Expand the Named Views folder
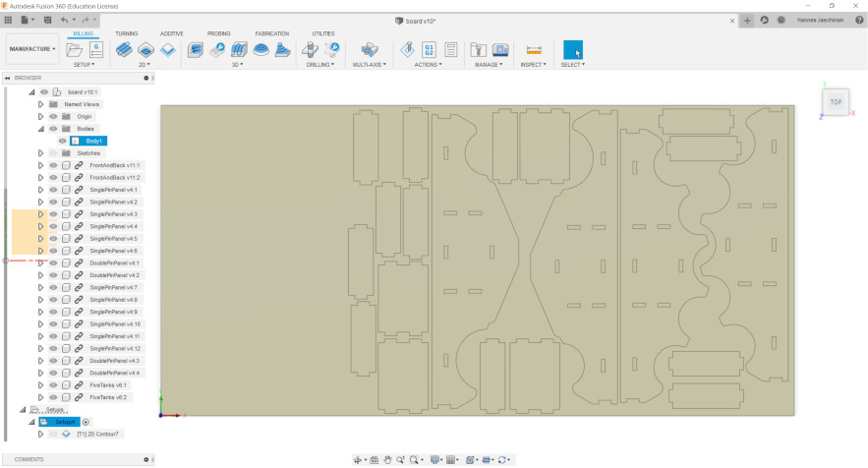Screen dimensions: 868x468 40,104
